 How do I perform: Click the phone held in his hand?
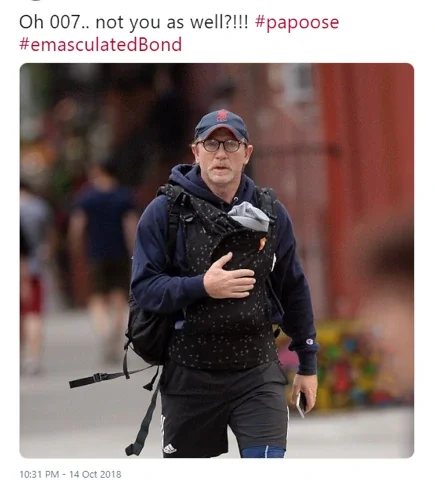coord(301,404)
